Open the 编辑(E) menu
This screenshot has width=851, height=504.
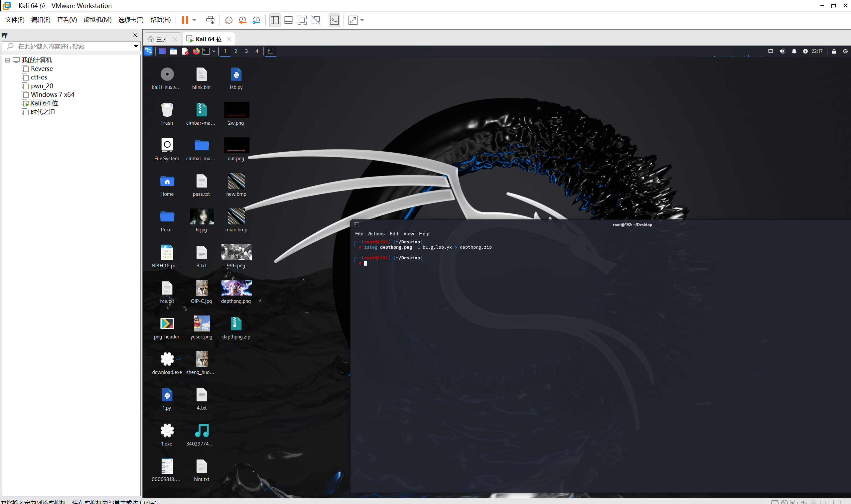click(x=41, y=20)
